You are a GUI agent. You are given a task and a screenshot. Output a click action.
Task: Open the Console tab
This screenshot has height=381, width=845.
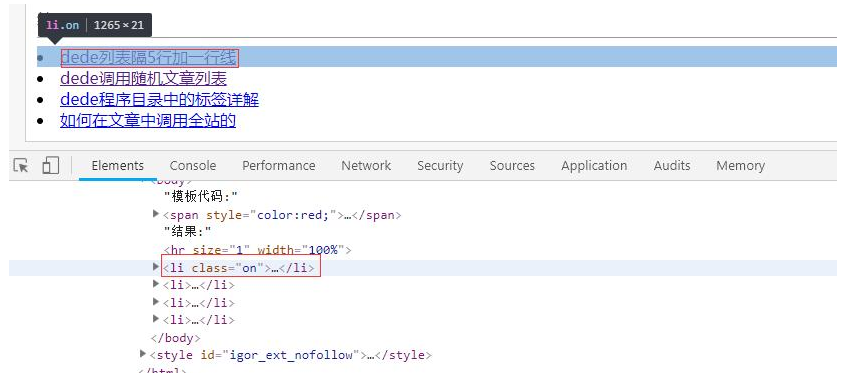193,165
